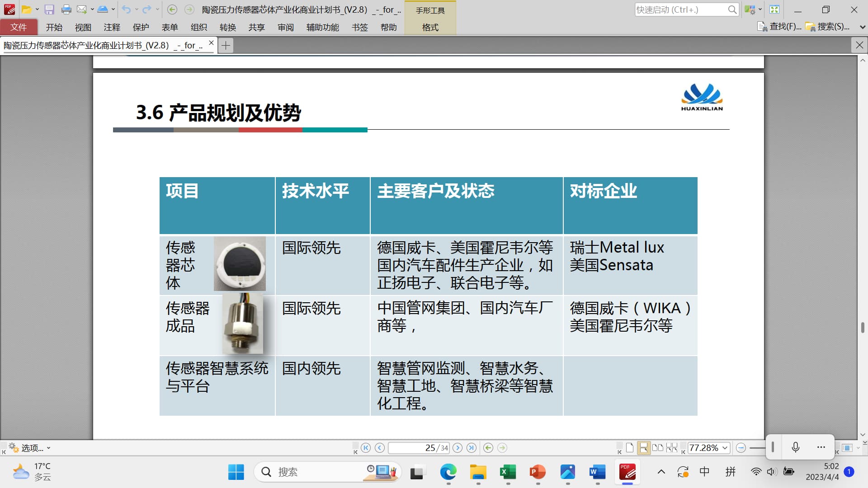Click the zoom out minus button
The width and height of the screenshot is (868, 488).
click(741, 448)
